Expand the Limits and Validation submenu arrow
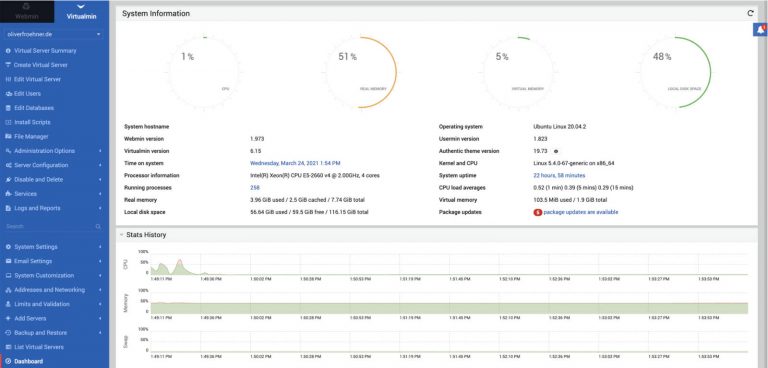Image resolution: width=768 pixels, height=368 pixels. (100, 304)
